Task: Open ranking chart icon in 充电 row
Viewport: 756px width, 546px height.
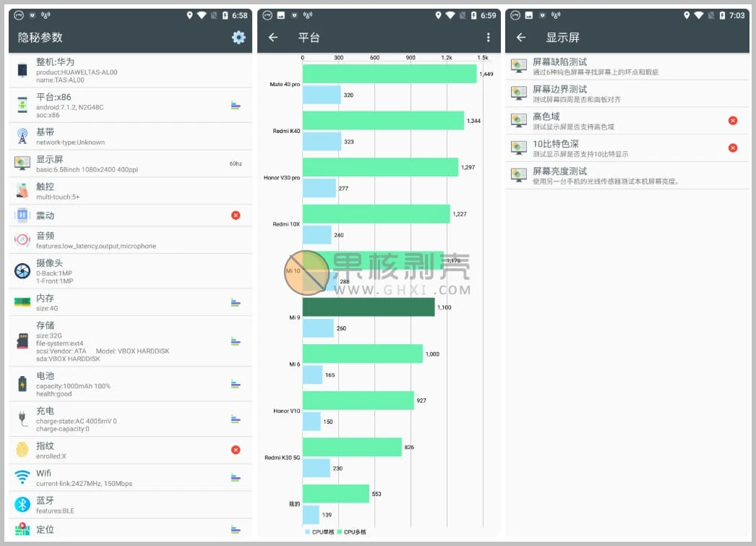Action: pos(236,419)
